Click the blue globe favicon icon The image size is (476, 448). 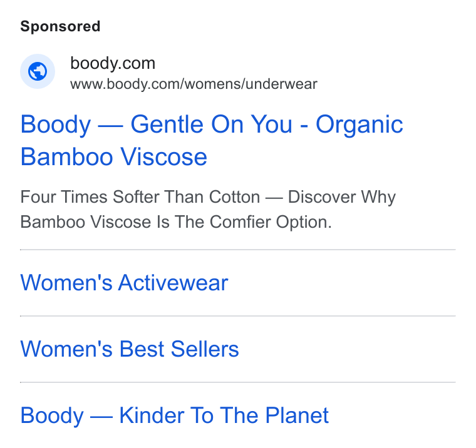(x=38, y=71)
